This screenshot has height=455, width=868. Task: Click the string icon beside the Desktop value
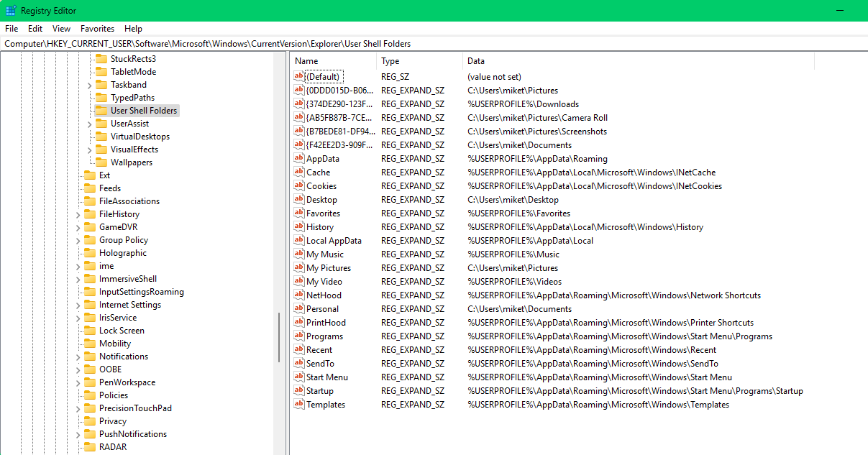tap(300, 199)
